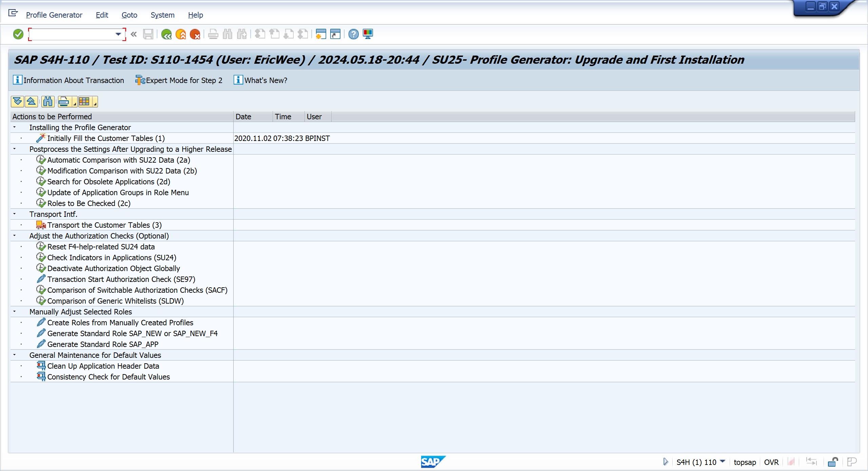Click Collapse All nodes icon
Screen dimensions: 868x471
point(31,101)
